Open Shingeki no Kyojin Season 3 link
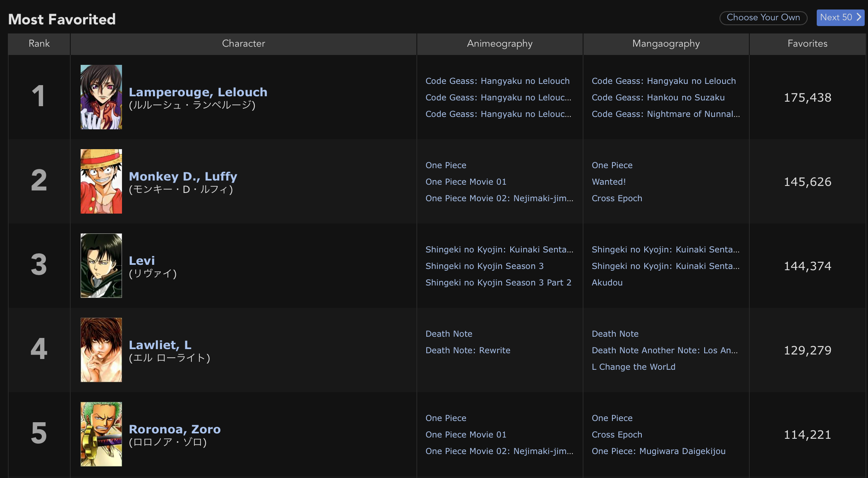 click(x=485, y=266)
